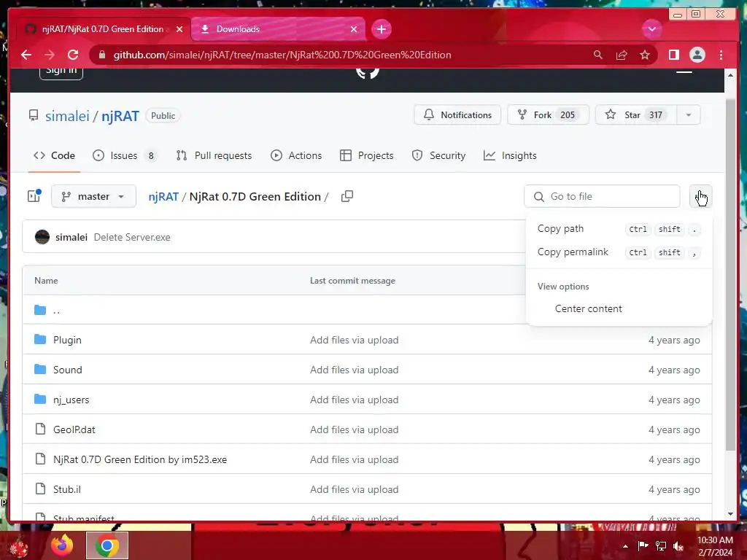Viewport: 747px width, 560px height.
Task: Switch to the Downloads tab
Action: [278, 29]
